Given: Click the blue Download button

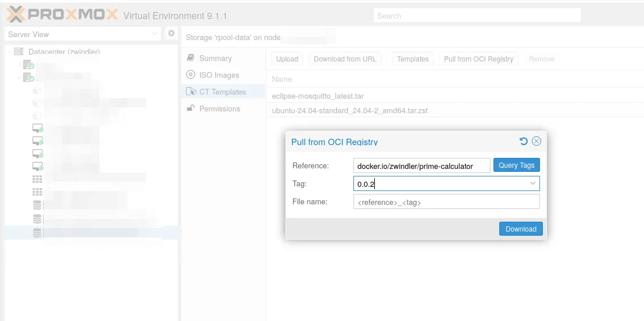Looking at the screenshot, I should coord(521,229).
